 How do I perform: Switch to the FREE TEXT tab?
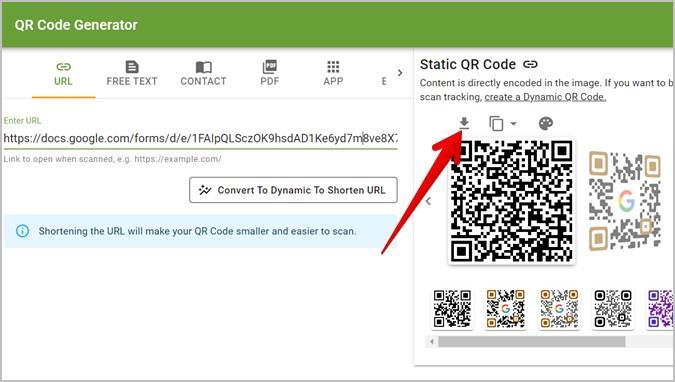132,74
